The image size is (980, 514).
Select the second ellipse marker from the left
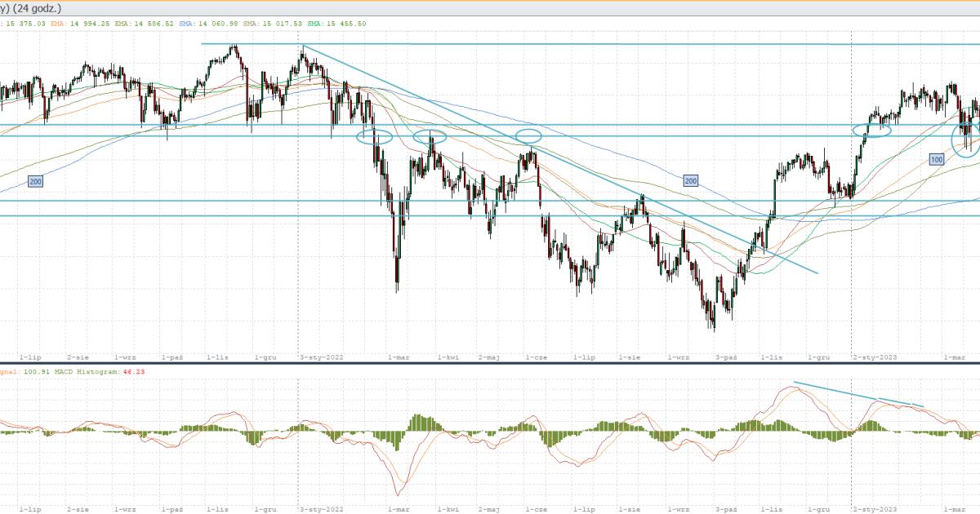point(429,136)
